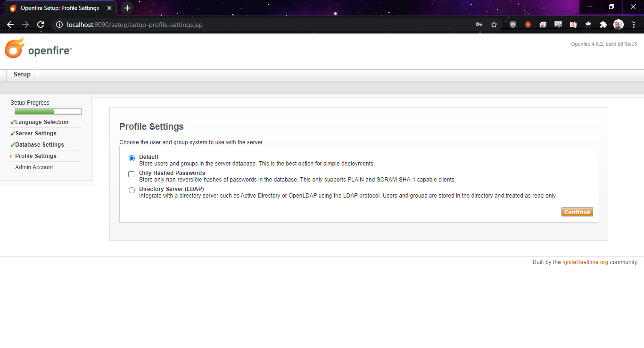Click Profile Settings step in sidebar
644x348 pixels.
[36, 156]
